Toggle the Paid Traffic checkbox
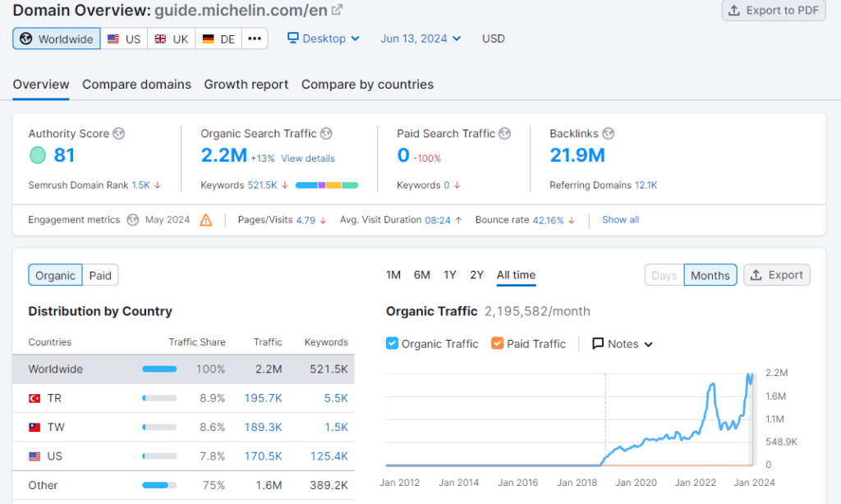 497,344
